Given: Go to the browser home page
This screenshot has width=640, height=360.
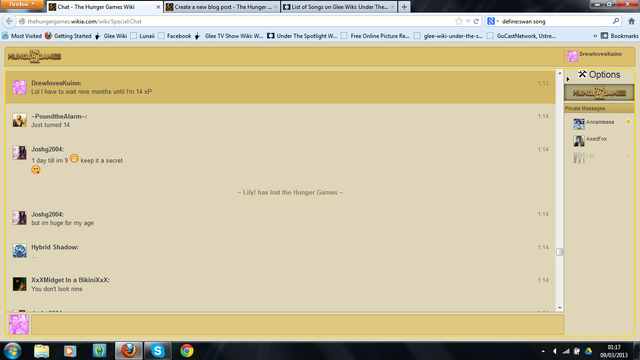Looking at the screenshot, I should [x=631, y=21].
